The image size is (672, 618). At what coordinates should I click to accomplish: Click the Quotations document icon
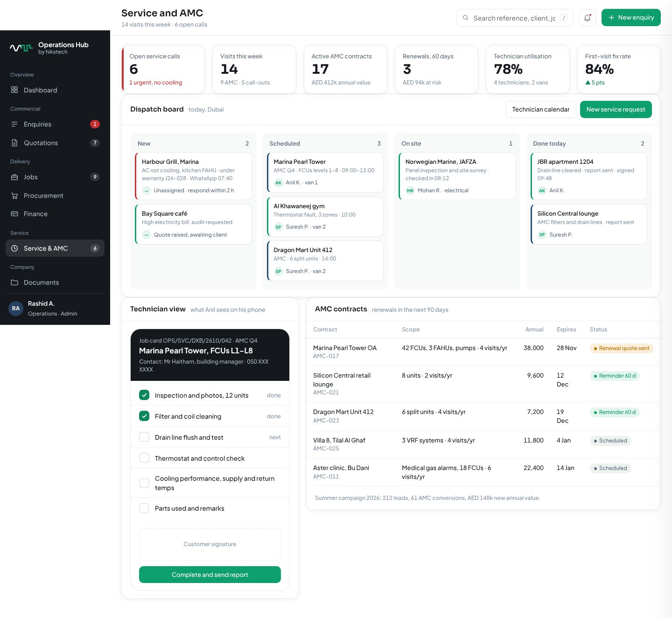coord(14,143)
